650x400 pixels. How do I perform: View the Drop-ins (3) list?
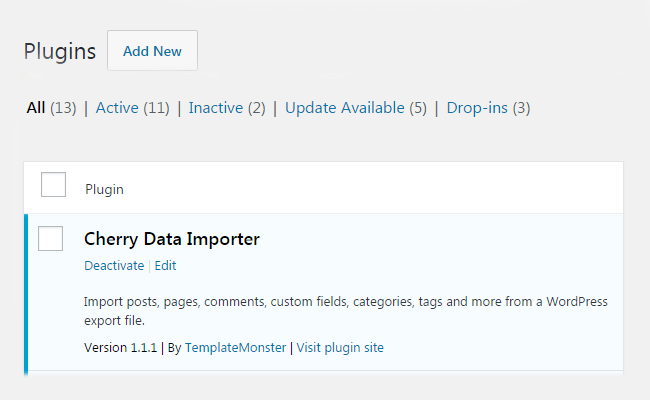coord(488,108)
